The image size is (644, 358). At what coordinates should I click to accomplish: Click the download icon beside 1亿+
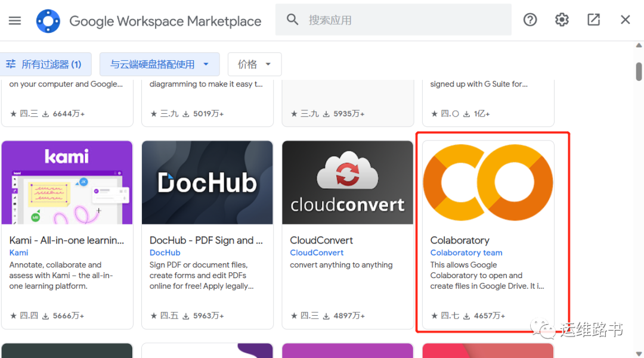[x=466, y=114]
